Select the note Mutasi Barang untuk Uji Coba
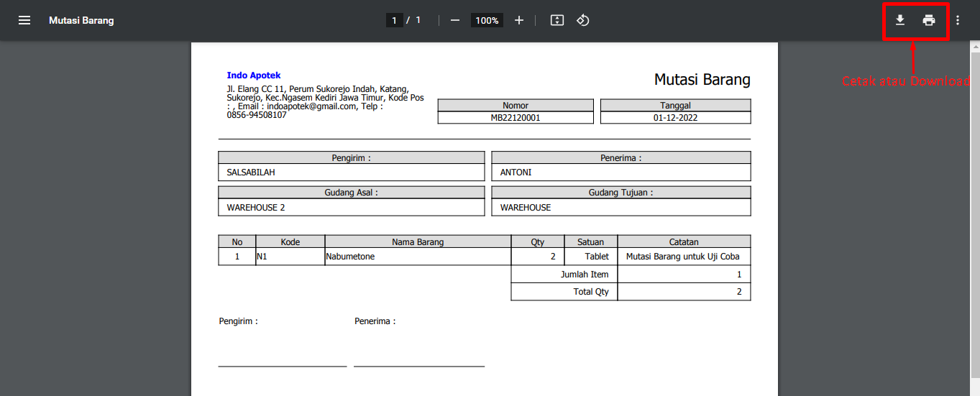Screen dimensions: 980x396 [x=683, y=257]
